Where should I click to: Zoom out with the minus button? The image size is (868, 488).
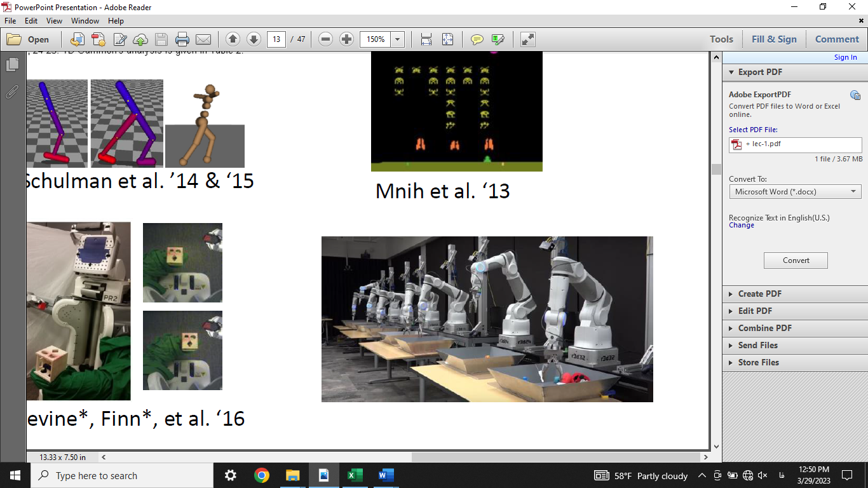pos(325,39)
